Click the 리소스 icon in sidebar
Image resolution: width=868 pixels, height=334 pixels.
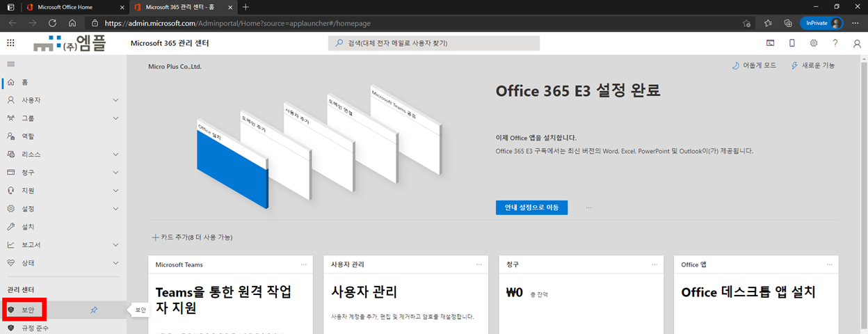pyautogui.click(x=10, y=154)
